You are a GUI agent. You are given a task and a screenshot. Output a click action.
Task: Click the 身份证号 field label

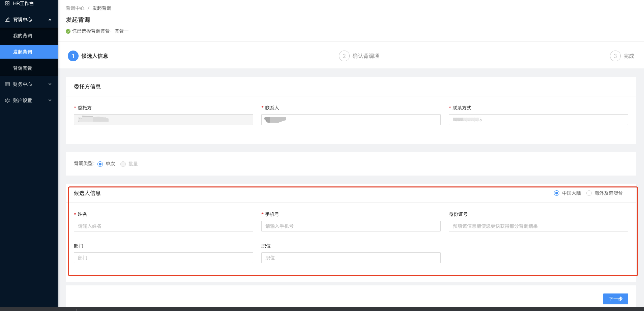[x=458, y=214]
